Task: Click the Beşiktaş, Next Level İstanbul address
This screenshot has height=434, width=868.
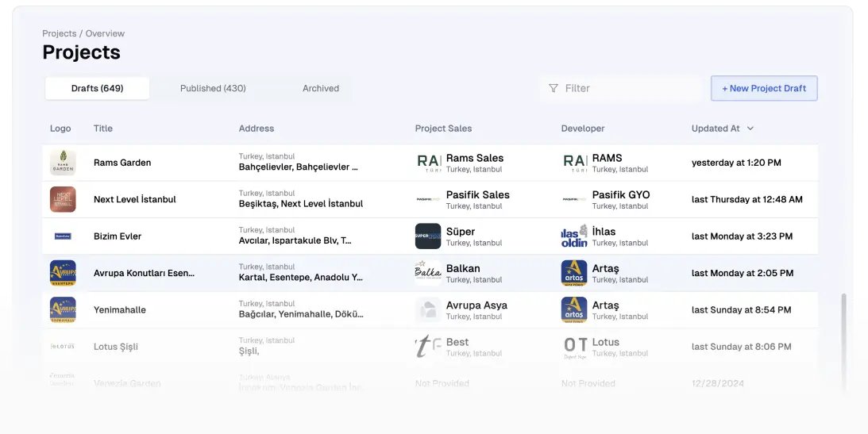Action: click(x=301, y=203)
